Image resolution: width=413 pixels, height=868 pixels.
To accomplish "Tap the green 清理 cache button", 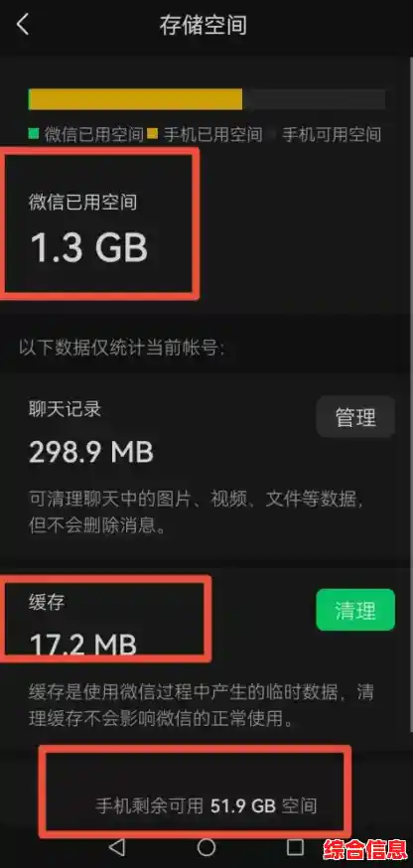I will (355, 610).
